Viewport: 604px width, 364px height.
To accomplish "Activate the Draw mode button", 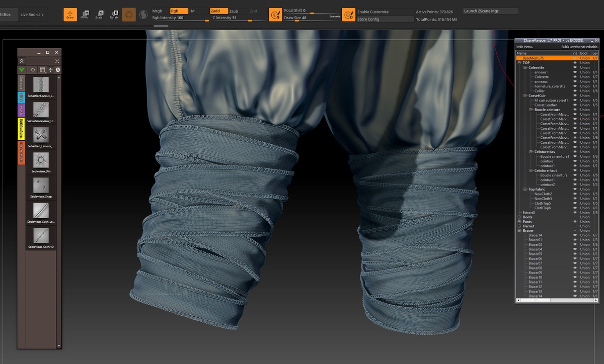I will 70,15.
